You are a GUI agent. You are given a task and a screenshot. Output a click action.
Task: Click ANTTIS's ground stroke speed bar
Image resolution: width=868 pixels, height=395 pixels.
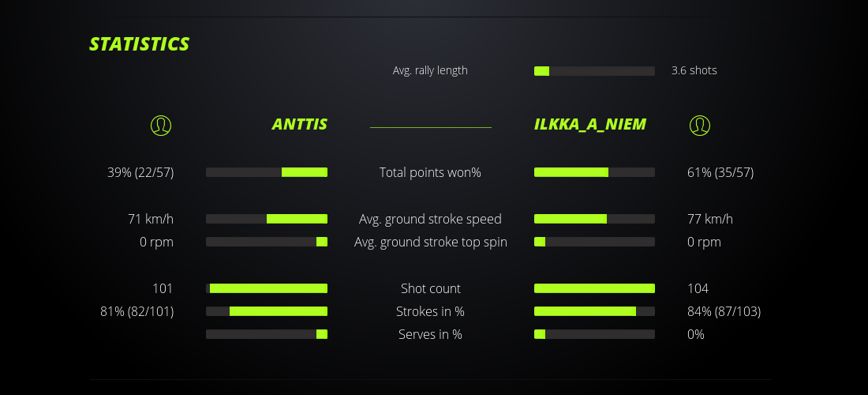coord(267,219)
